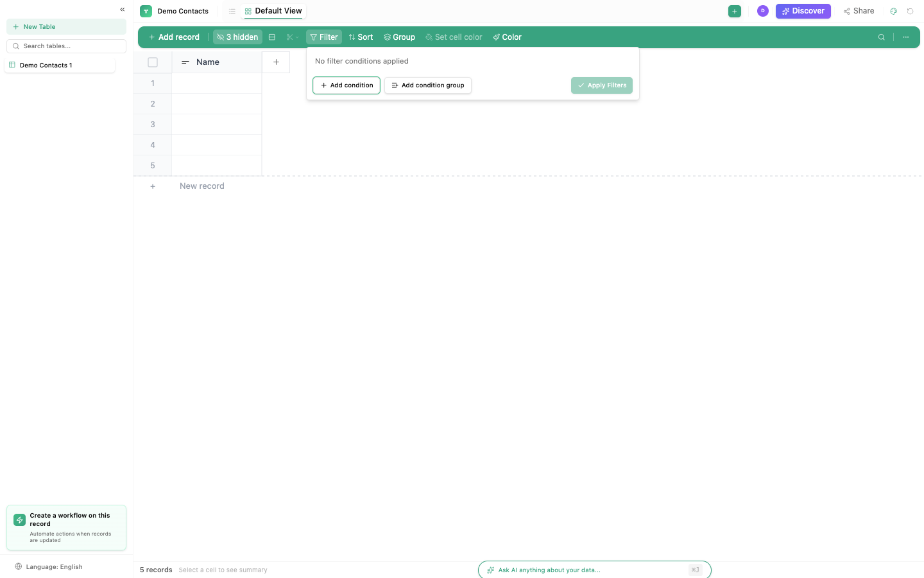The width and height of the screenshot is (924, 578).
Task: Focus the Search tables input
Action: tap(66, 46)
